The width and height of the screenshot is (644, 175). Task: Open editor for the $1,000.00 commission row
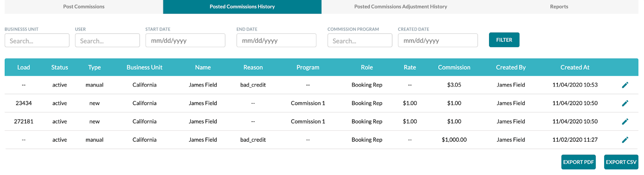pyautogui.click(x=625, y=140)
